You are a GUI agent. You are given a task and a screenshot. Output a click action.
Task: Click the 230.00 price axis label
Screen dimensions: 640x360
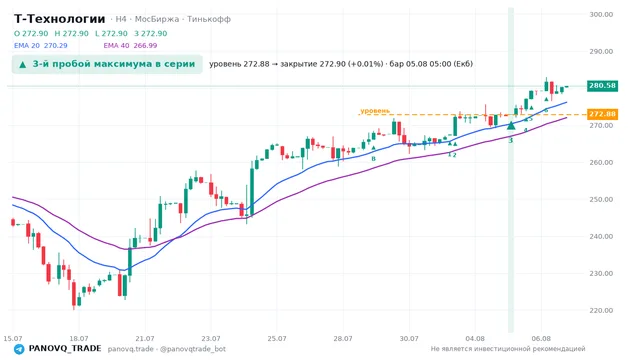[601, 273]
